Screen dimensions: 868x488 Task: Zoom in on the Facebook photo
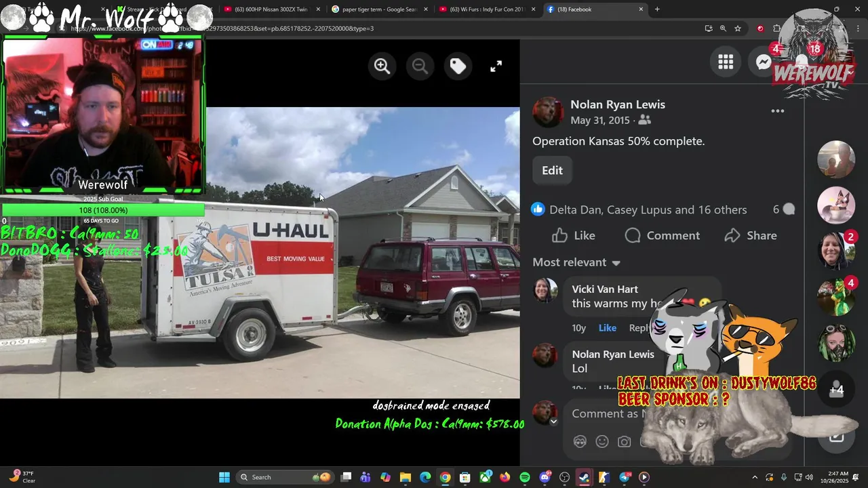(382, 66)
